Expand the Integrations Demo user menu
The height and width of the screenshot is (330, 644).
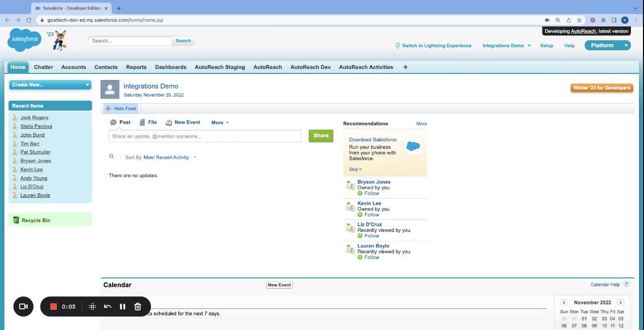(x=507, y=45)
